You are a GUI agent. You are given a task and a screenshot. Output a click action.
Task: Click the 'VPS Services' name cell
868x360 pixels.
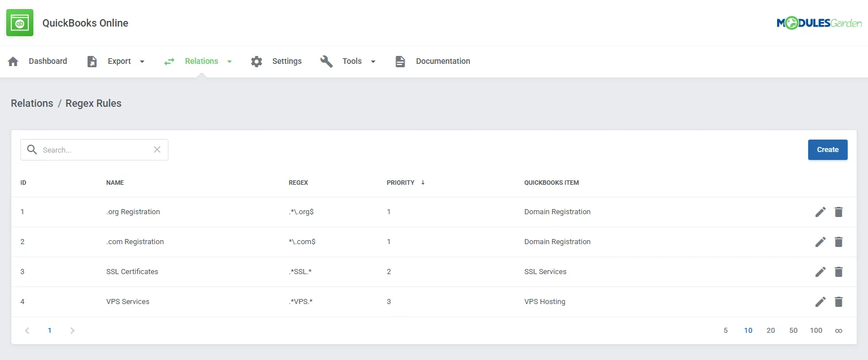tap(128, 302)
